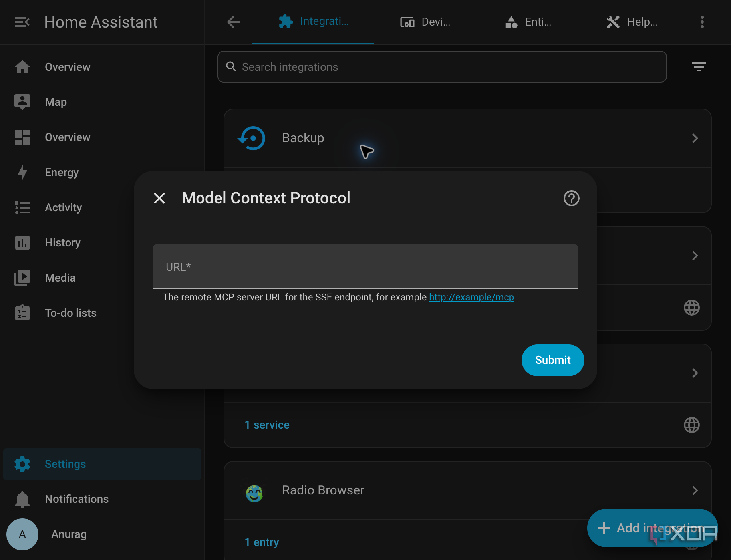
Task: Click the Radio Browser globe face icon
Action: [x=254, y=494]
